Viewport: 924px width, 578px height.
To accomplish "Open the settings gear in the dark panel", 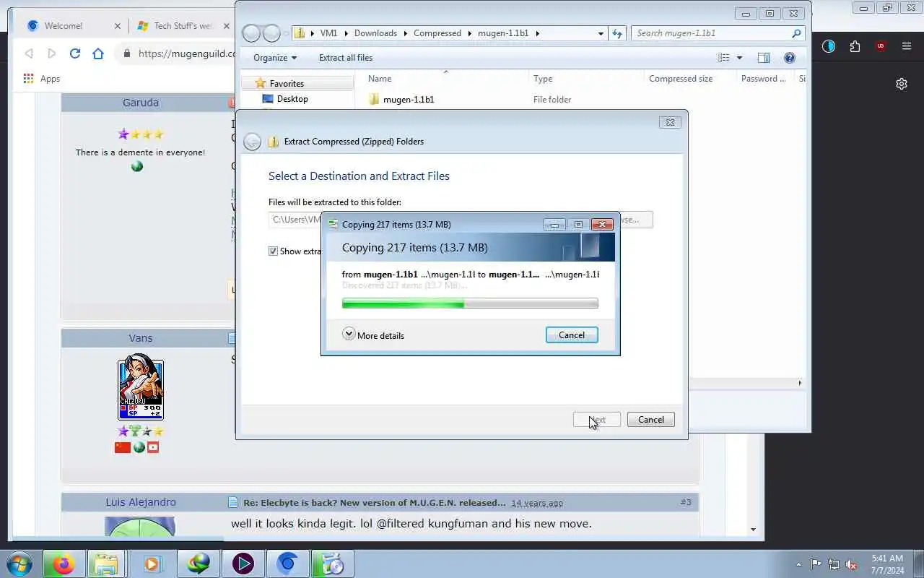I will click(902, 84).
